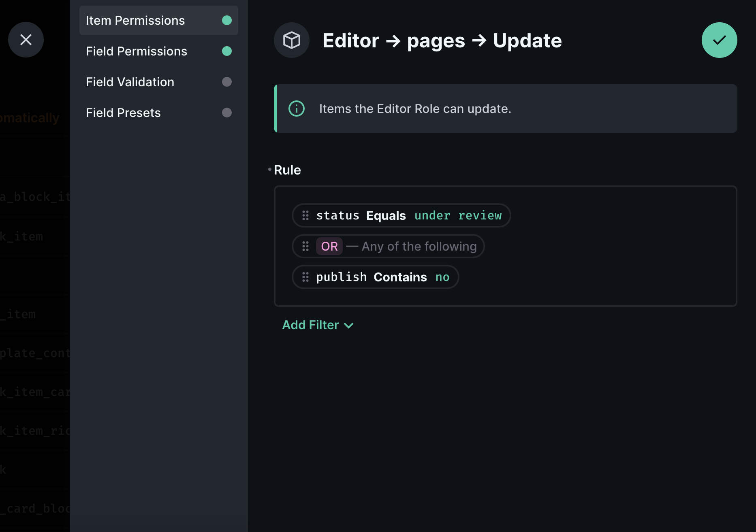The width and height of the screenshot is (756, 532).
Task: Open the Item Permissions tab
Action: coord(159,20)
